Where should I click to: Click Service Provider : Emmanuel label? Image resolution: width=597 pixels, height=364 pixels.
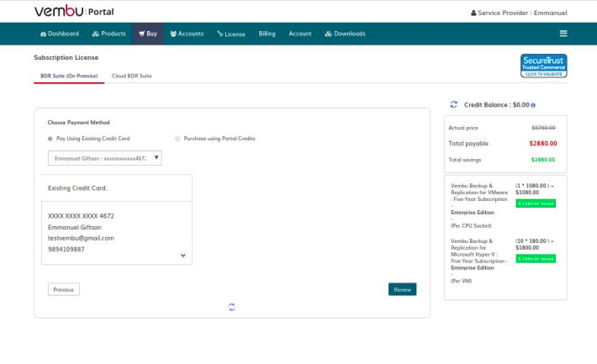522,13
